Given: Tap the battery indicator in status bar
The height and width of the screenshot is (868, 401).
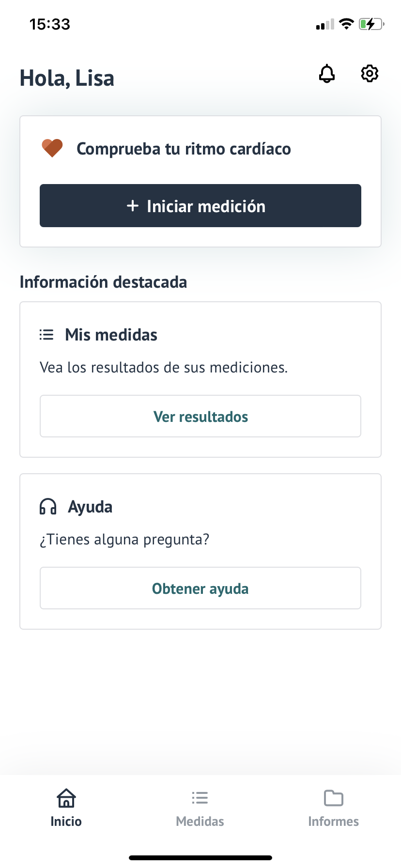Looking at the screenshot, I should click(x=371, y=24).
